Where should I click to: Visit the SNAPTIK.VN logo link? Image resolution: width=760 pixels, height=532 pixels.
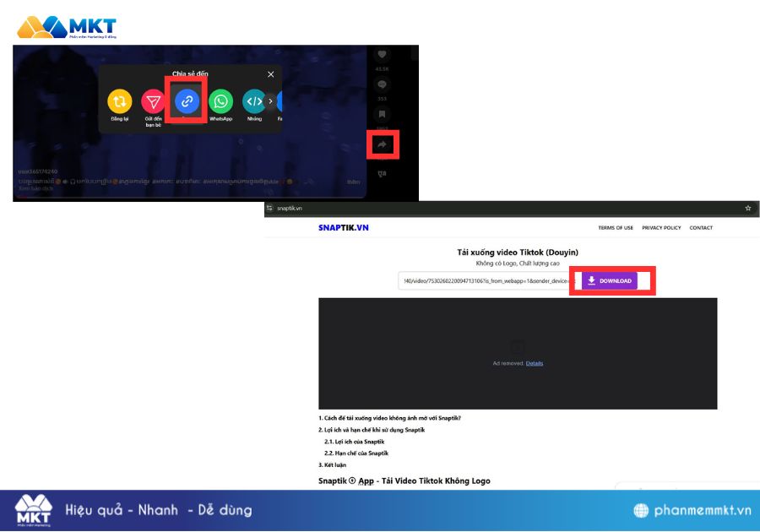345,227
